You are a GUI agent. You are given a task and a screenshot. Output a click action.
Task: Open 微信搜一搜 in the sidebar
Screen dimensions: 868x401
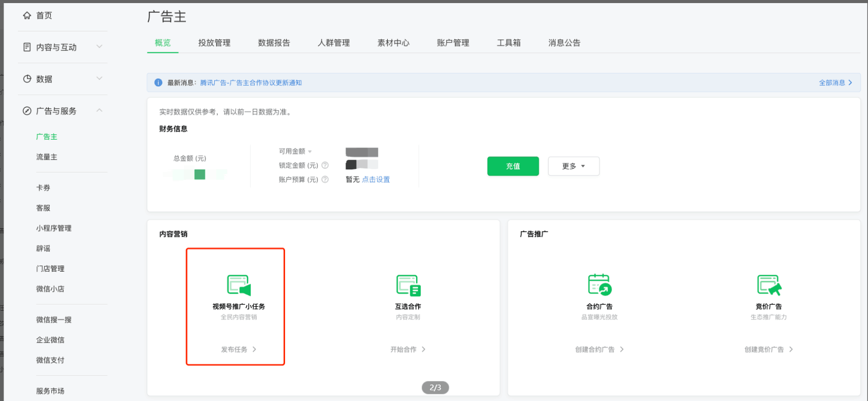54,320
